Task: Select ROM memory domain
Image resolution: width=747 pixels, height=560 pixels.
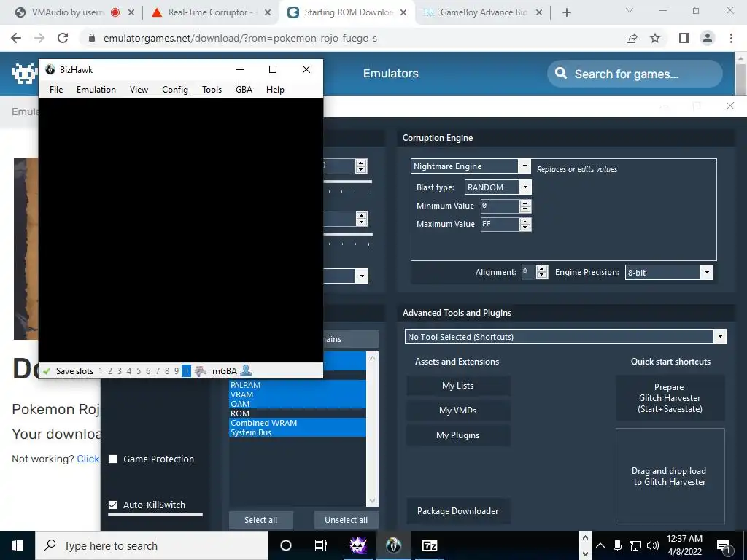Action: [x=298, y=413]
